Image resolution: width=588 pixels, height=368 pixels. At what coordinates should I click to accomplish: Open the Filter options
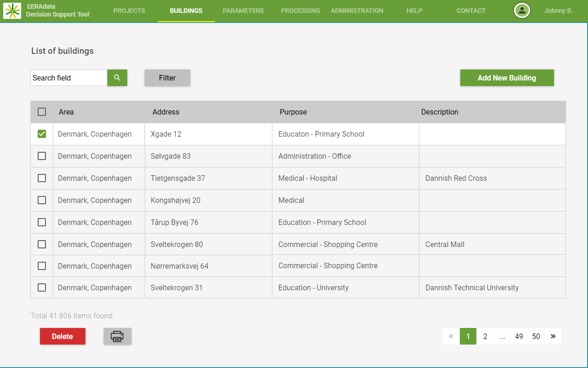pos(167,78)
